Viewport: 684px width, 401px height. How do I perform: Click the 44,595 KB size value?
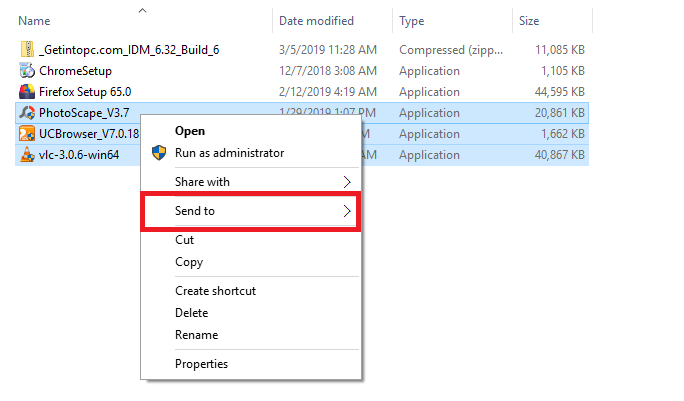pos(560,92)
